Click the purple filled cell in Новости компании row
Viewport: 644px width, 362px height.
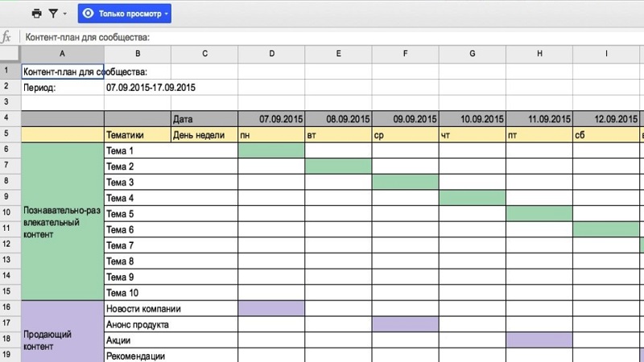(x=271, y=308)
